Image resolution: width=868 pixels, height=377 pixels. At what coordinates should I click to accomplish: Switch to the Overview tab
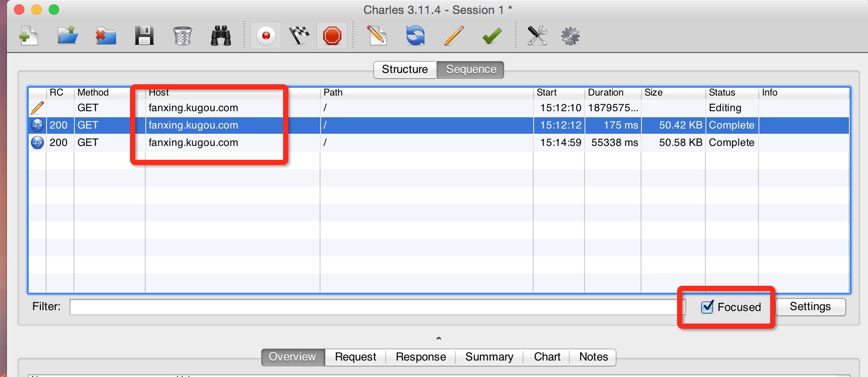293,357
